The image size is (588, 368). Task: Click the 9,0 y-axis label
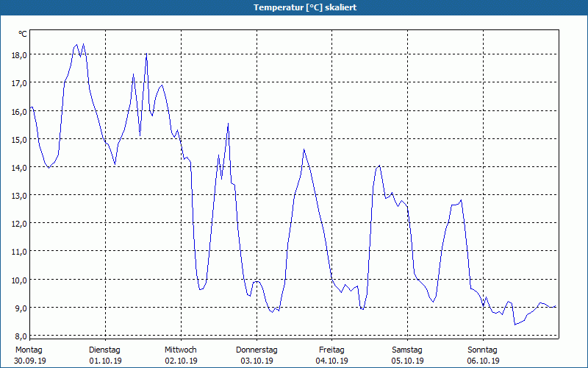tap(20, 308)
